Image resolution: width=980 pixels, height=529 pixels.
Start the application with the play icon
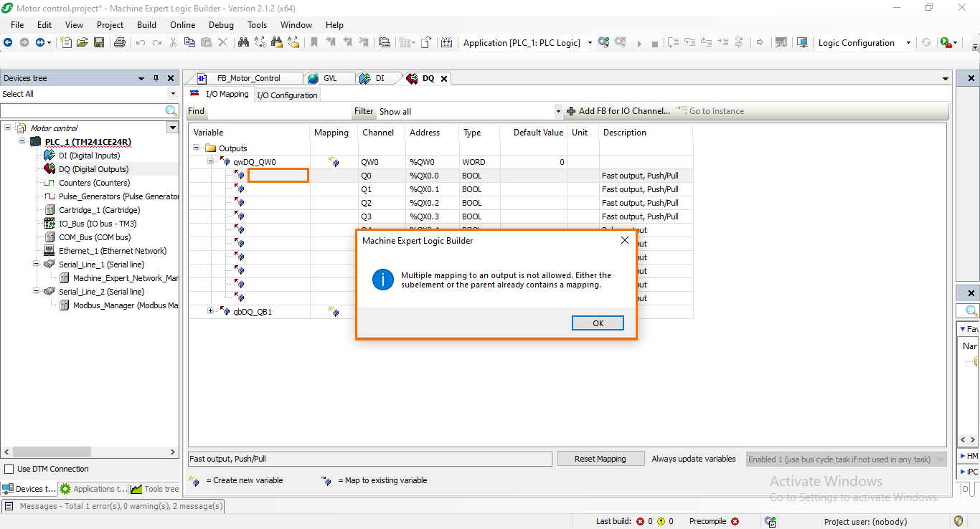[x=639, y=43]
